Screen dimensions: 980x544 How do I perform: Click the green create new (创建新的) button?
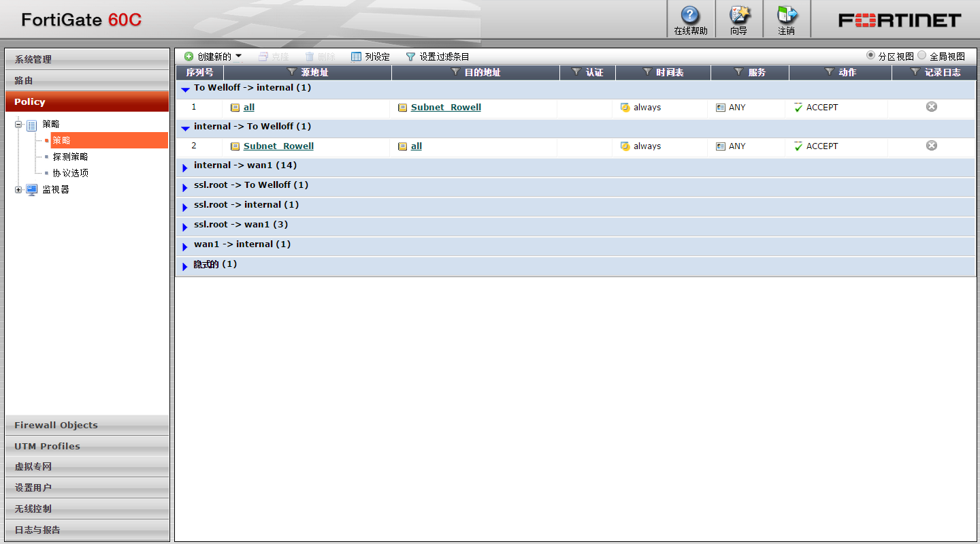208,57
